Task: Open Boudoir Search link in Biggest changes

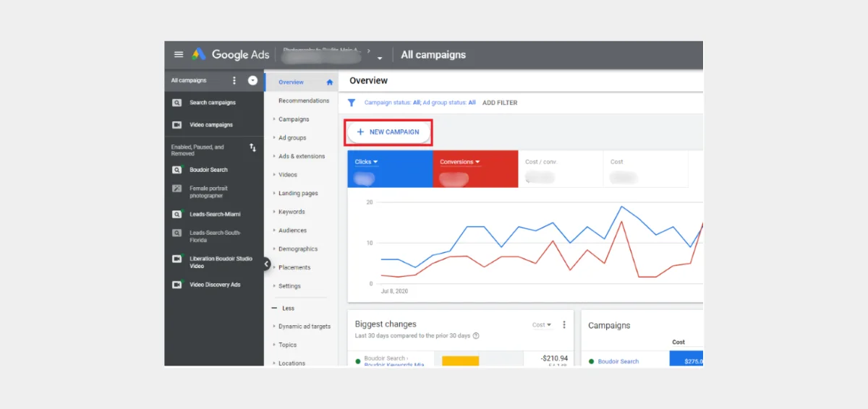Action: click(385, 358)
